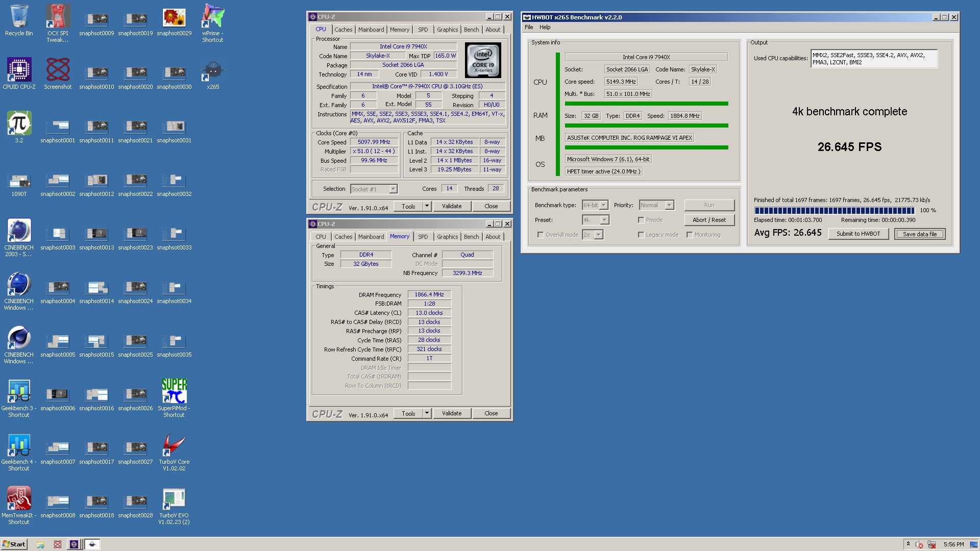This screenshot has width=980, height=551.
Task: Switch to HWBOT x265 taskbar icon
Action: tap(92, 544)
